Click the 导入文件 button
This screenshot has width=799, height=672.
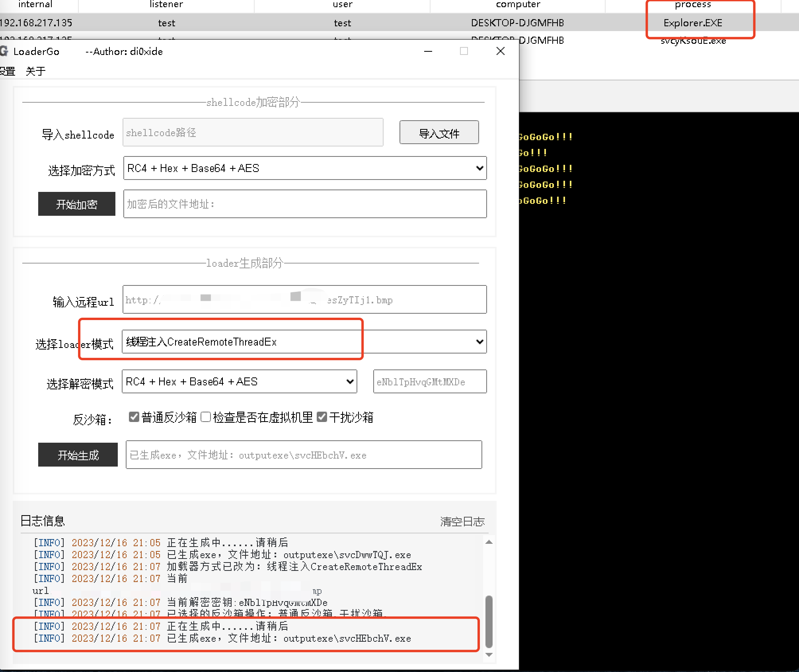coord(439,133)
